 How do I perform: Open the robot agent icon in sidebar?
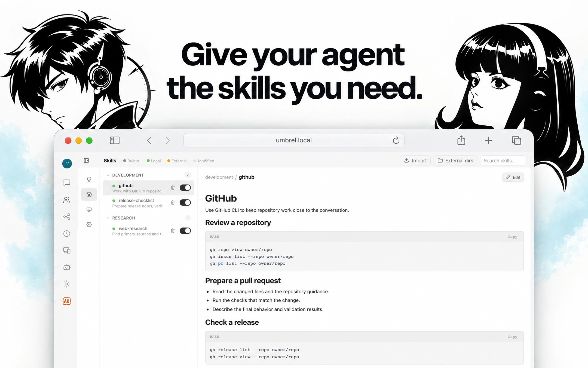(67, 267)
